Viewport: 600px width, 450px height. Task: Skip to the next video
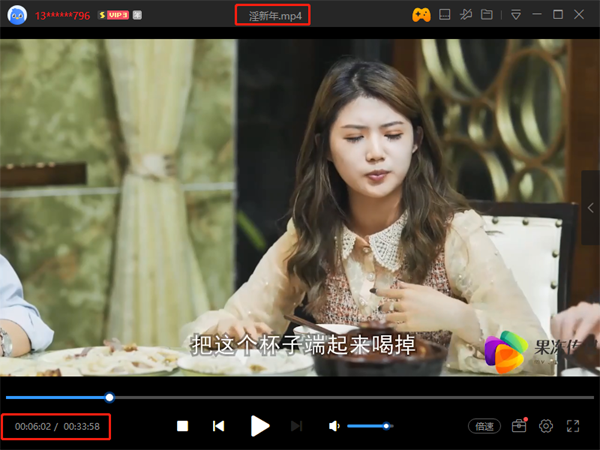point(296,426)
